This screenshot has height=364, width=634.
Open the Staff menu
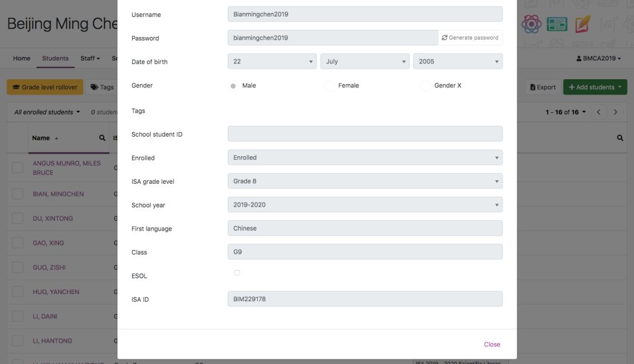(x=90, y=58)
